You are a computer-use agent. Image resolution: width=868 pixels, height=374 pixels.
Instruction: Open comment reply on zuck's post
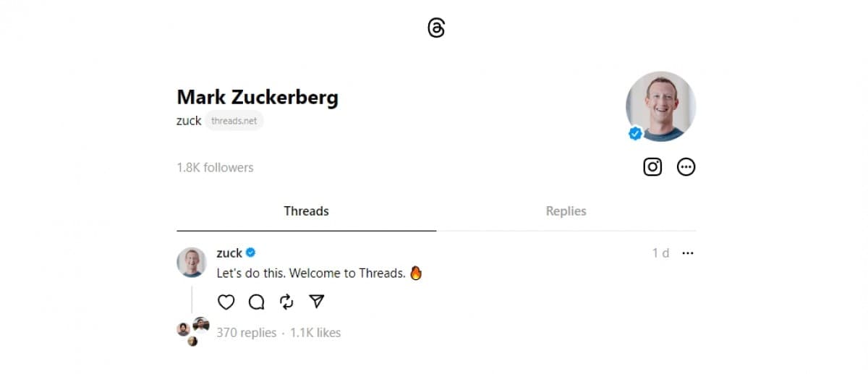(x=257, y=302)
